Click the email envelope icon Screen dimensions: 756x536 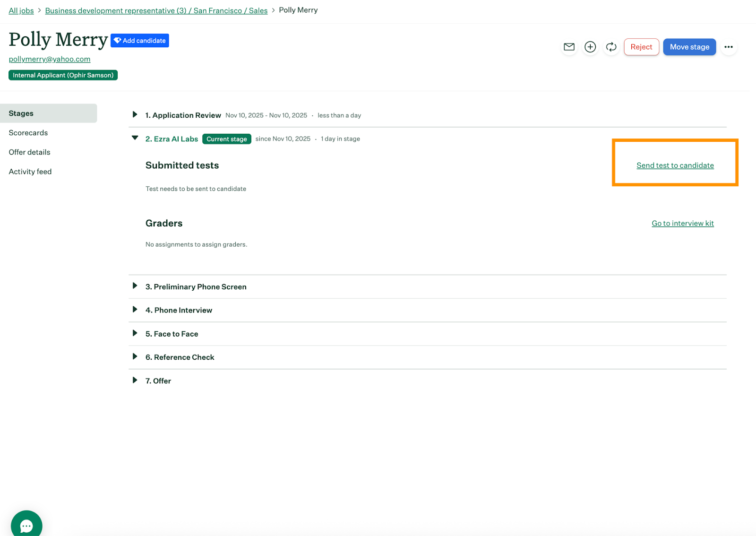point(569,47)
